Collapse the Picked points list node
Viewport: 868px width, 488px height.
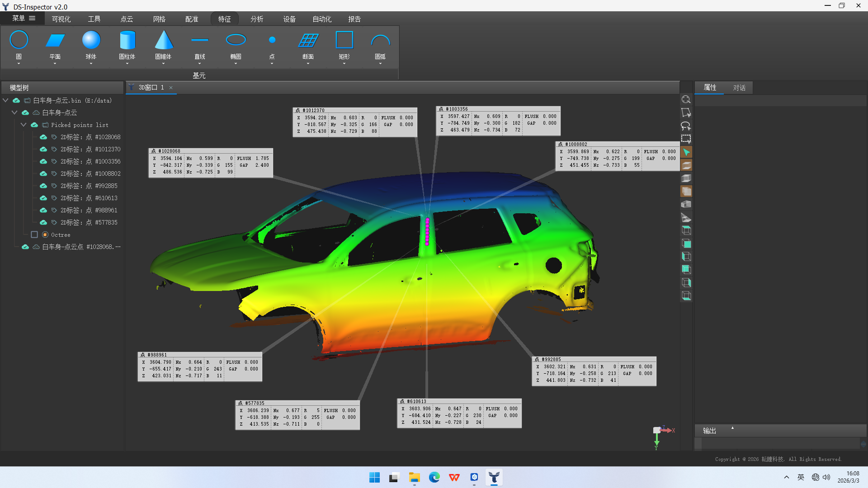coord(24,125)
